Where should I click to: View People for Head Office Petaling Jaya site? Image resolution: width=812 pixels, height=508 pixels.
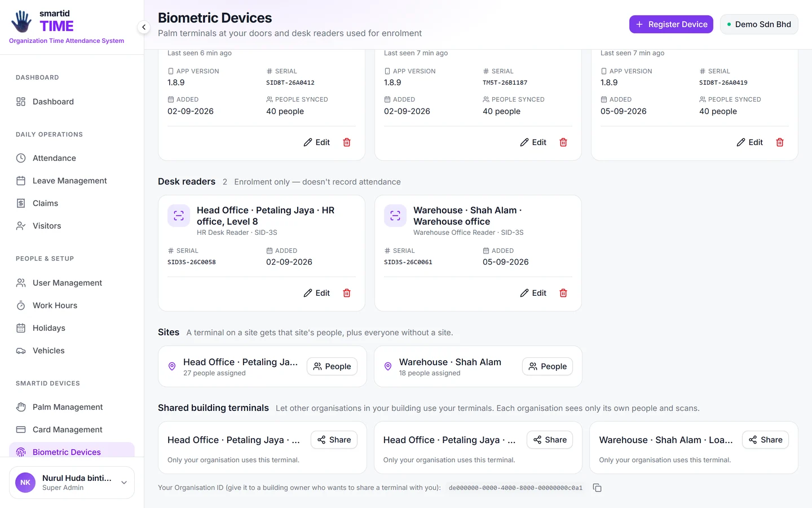click(x=332, y=366)
